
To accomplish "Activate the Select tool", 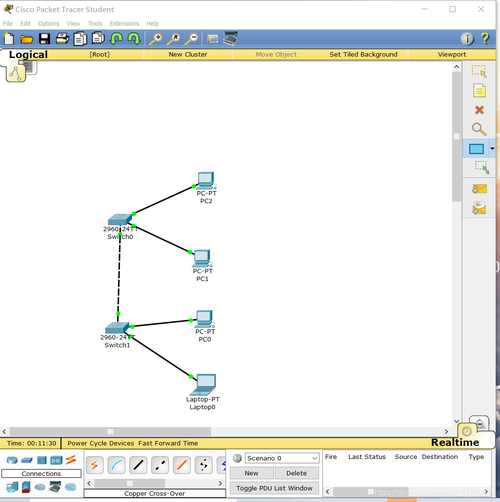I will (479, 71).
